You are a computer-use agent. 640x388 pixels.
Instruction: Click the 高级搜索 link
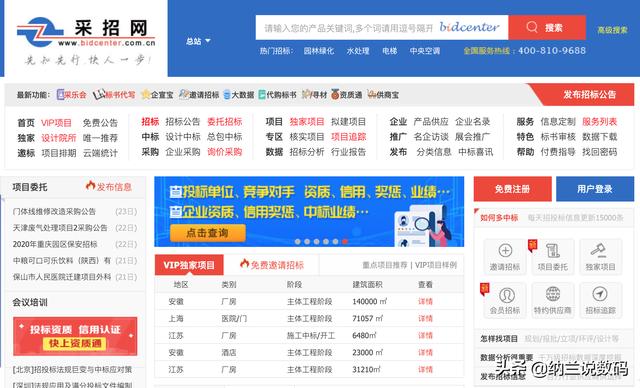tap(612, 30)
